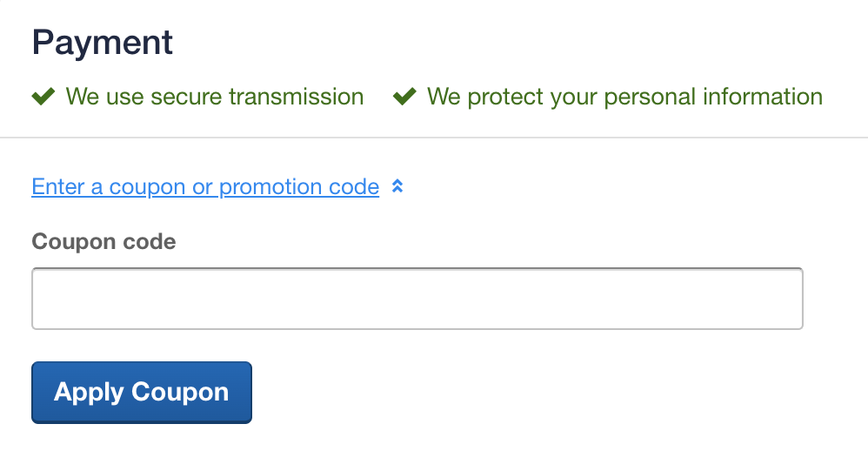Click the horizontal divider below the security notices

(x=434, y=137)
